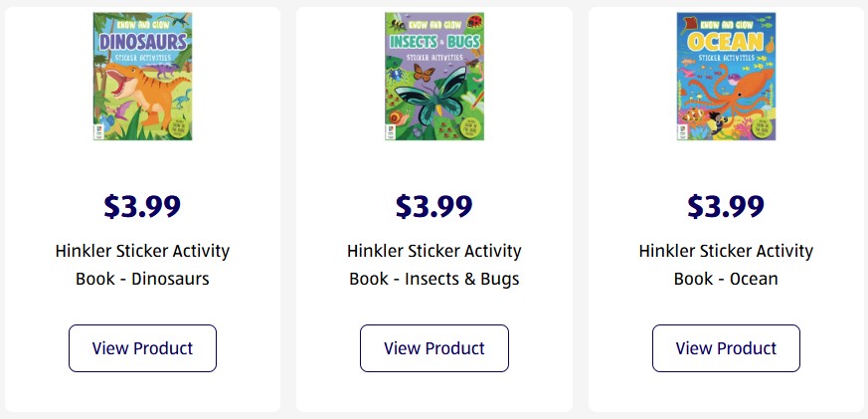Viewport: 868px width, 419px height.
Task: Open the Ocean book cover thumbnail
Action: click(x=726, y=77)
